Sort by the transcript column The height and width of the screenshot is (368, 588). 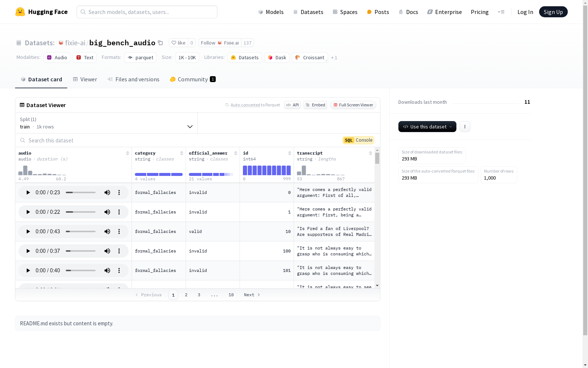tap(370, 153)
